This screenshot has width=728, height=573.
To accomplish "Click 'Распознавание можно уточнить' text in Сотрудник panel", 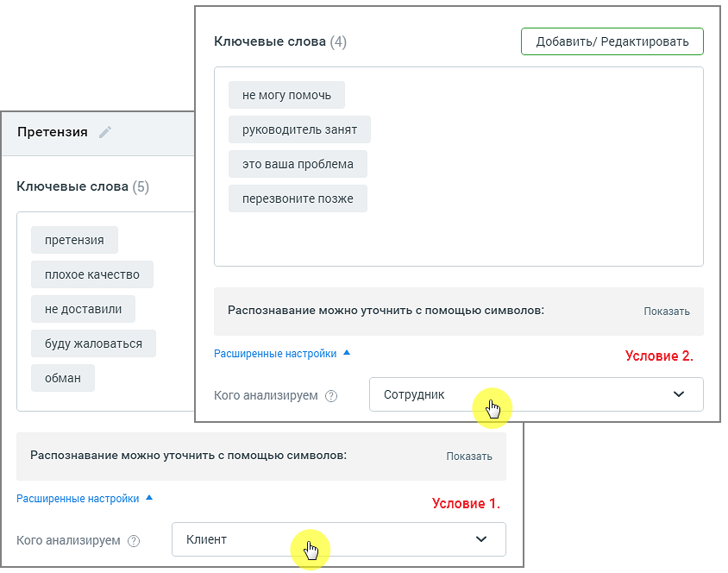I will (386, 311).
